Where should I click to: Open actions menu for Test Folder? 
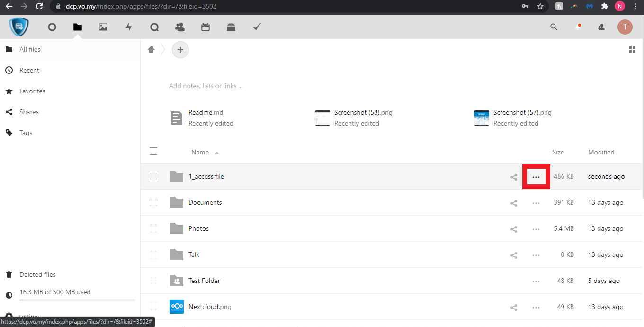536,281
